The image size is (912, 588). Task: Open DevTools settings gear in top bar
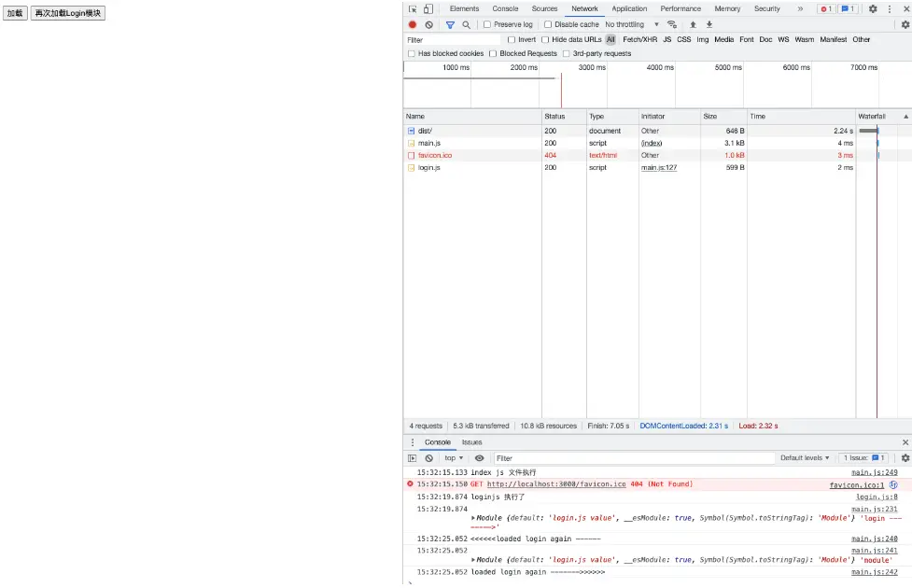tap(873, 9)
